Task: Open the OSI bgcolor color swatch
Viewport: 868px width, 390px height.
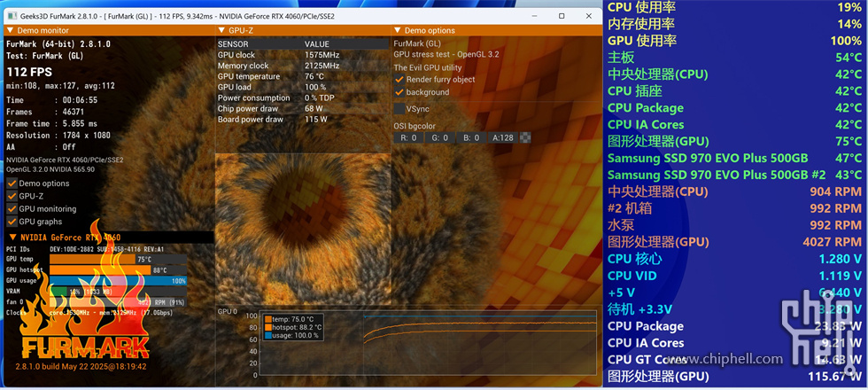Action: click(526, 137)
